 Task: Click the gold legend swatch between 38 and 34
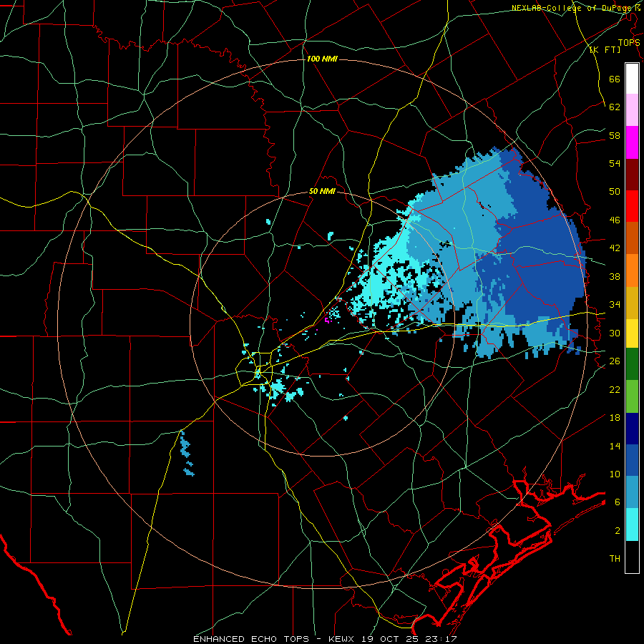coord(632,303)
